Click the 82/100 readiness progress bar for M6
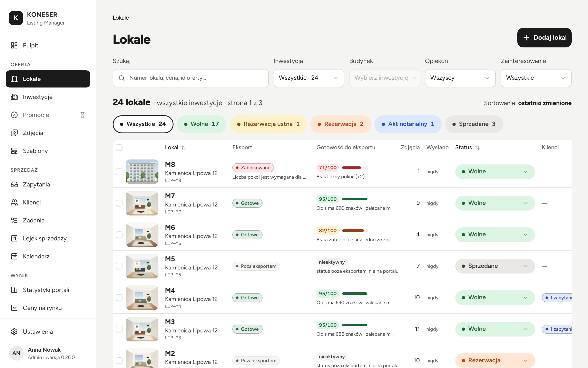Screen dimensions: 588x368 point(355,231)
